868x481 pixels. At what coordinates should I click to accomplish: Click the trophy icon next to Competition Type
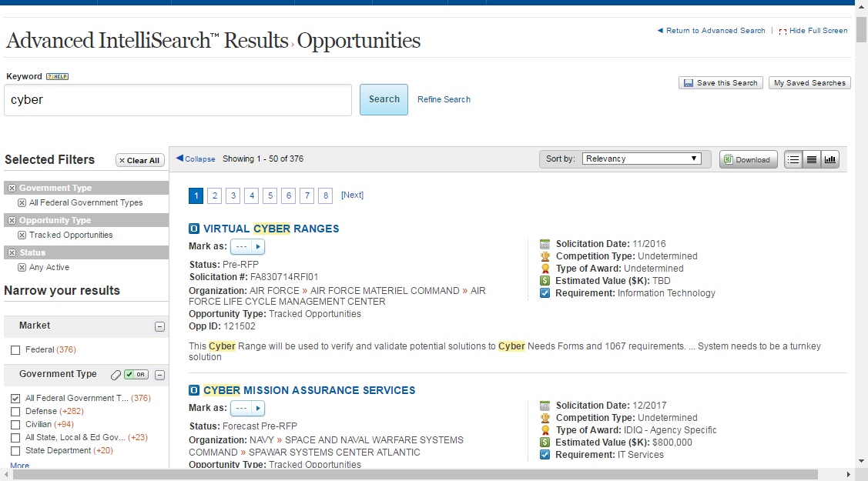[545, 256]
